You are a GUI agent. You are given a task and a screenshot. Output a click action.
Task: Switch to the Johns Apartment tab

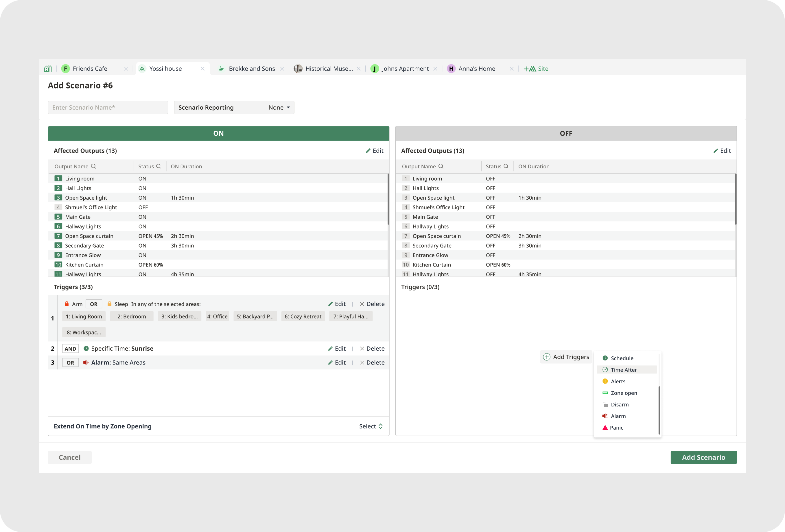pos(405,69)
